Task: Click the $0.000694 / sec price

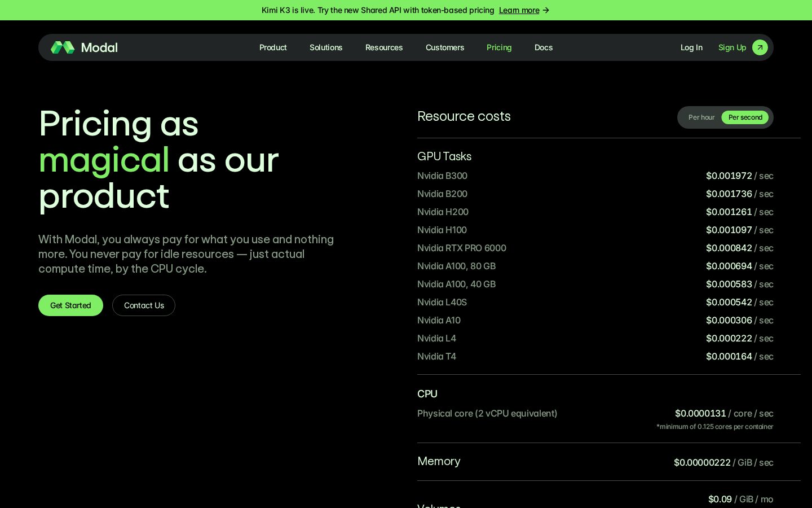Action: 739,266
